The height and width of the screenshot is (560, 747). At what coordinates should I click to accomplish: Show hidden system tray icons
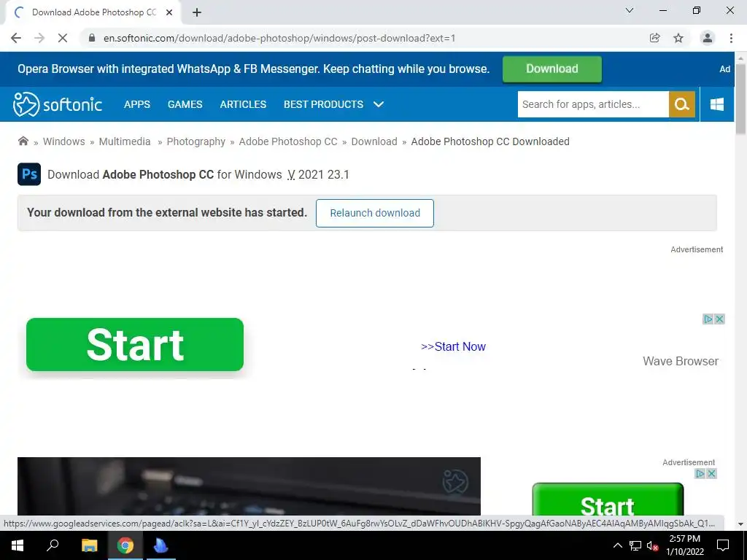click(617, 545)
